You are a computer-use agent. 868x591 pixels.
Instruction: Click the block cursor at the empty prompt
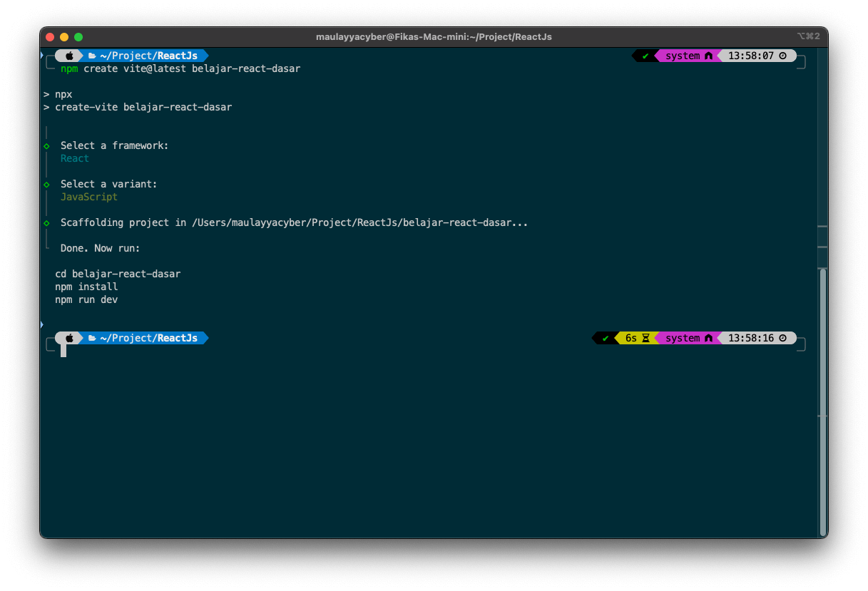click(63, 351)
